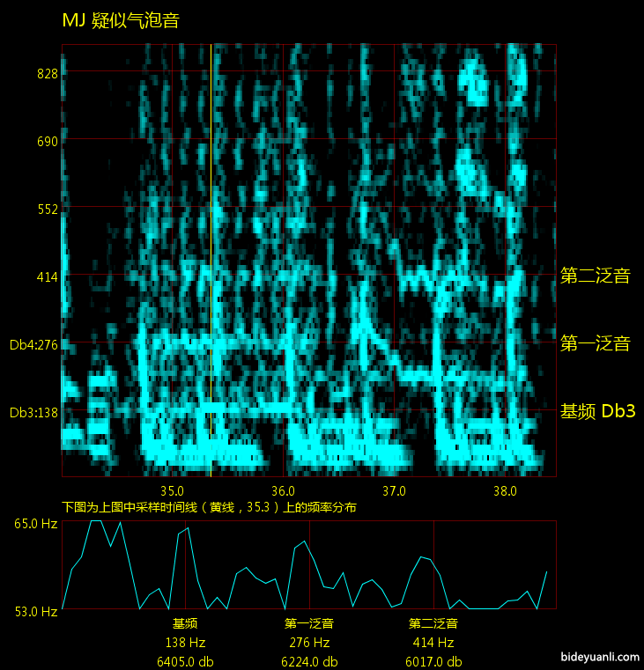This screenshot has height=670, width=644.
Task: Open the bideyuanli.com watermark link
Action: (599, 658)
